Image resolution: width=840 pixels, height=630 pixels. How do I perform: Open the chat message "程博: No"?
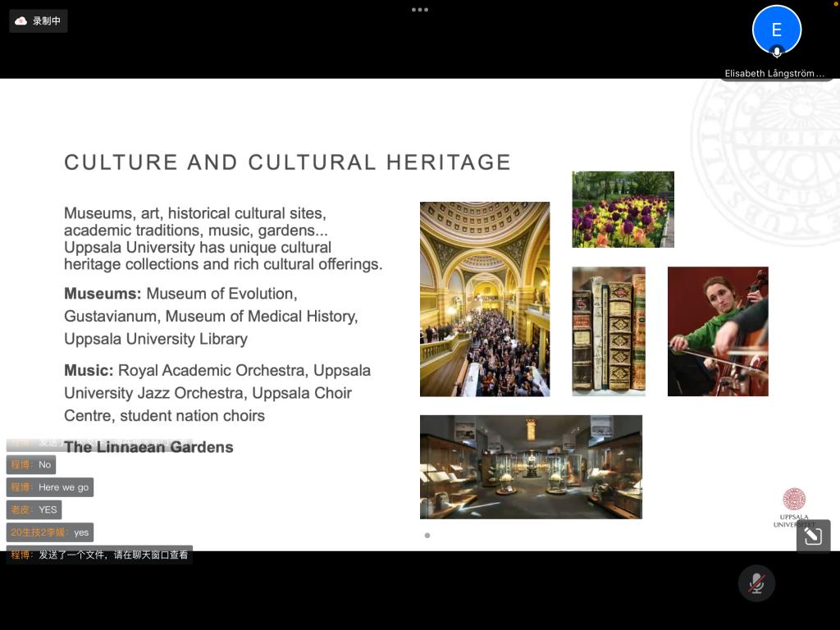(x=31, y=464)
